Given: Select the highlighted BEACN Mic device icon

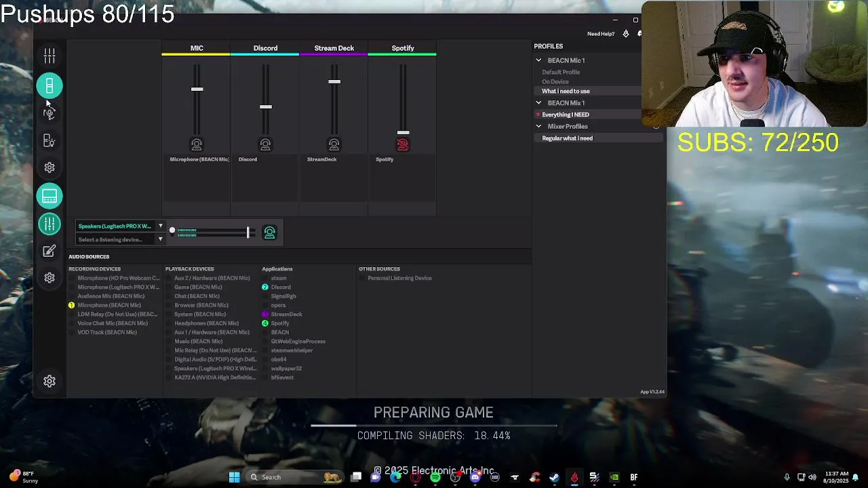Looking at the screenshot, I should 50,86.
